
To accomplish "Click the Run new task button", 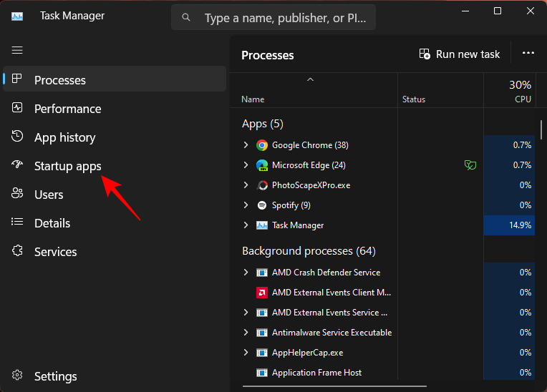I will point(460,54).
